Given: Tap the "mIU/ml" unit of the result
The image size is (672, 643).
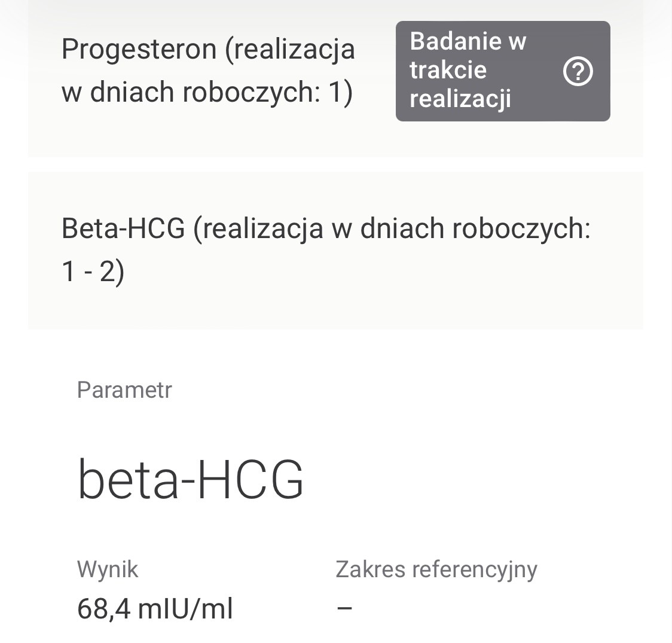Looking at the screenshot, I should coord(185,609).
